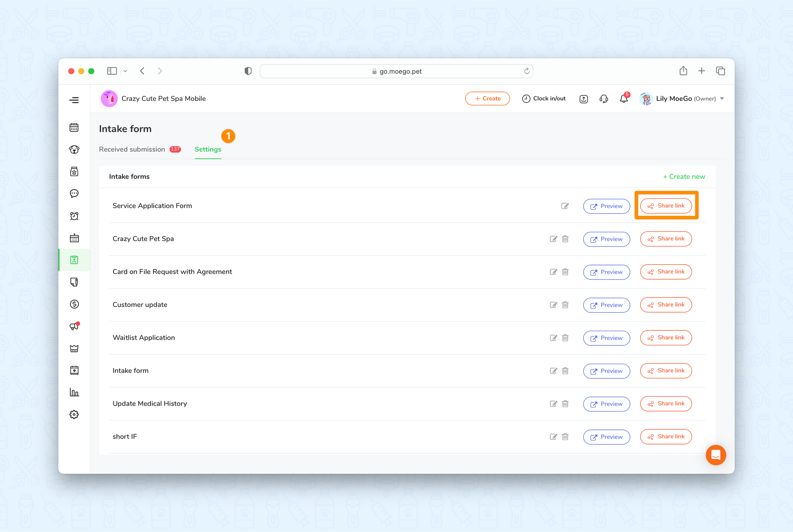
Task: Preview the Crazy Cute Pet Spa form
Action: [x=606, y=239]
